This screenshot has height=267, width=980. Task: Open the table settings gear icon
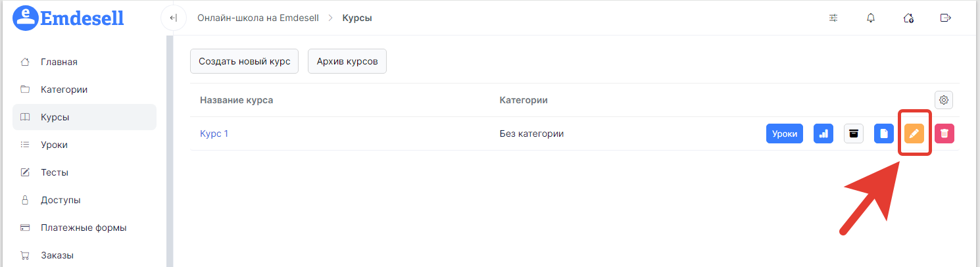pos(944,100)
